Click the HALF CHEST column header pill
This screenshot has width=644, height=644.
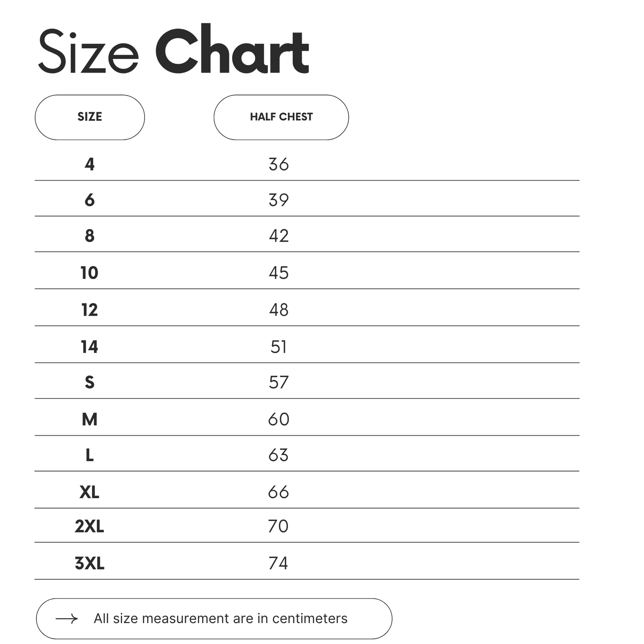[281, 117]
